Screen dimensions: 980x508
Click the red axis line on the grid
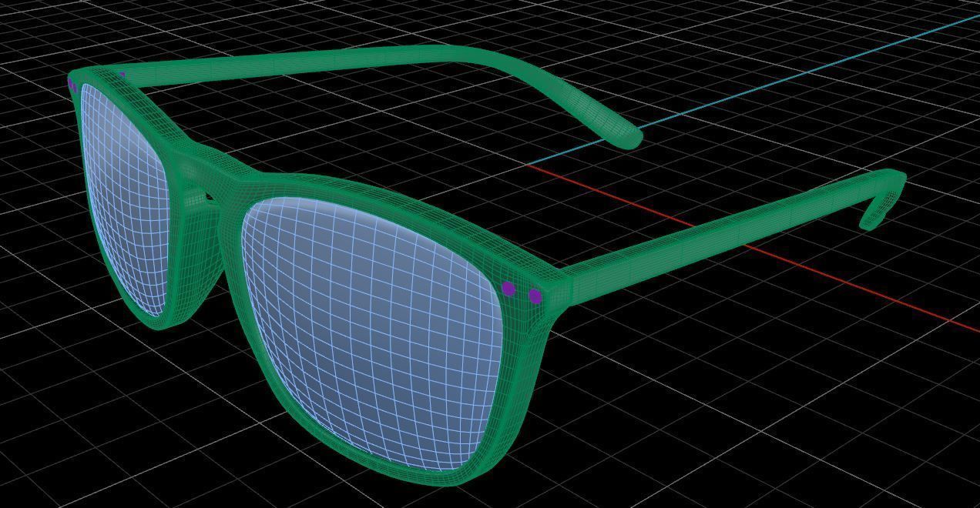point(755,248)
